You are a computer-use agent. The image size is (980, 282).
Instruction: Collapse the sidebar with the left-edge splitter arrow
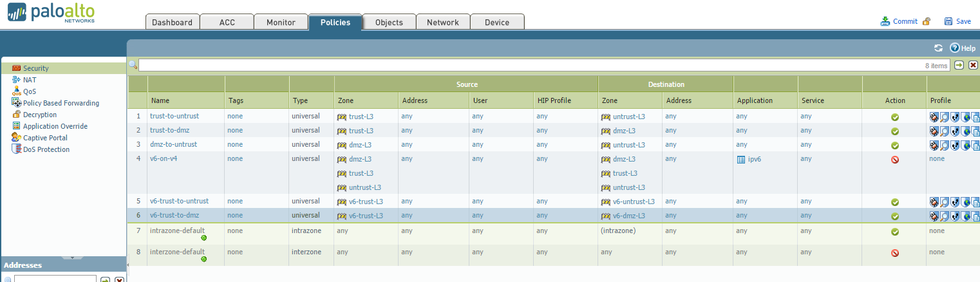pyautogui.click(x=127, y=265)
